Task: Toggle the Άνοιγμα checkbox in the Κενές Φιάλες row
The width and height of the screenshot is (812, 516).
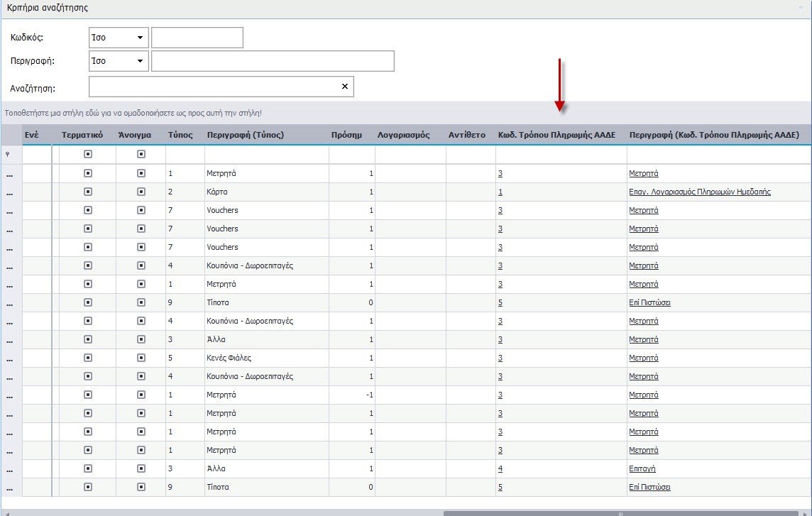Action: (141, 358)
